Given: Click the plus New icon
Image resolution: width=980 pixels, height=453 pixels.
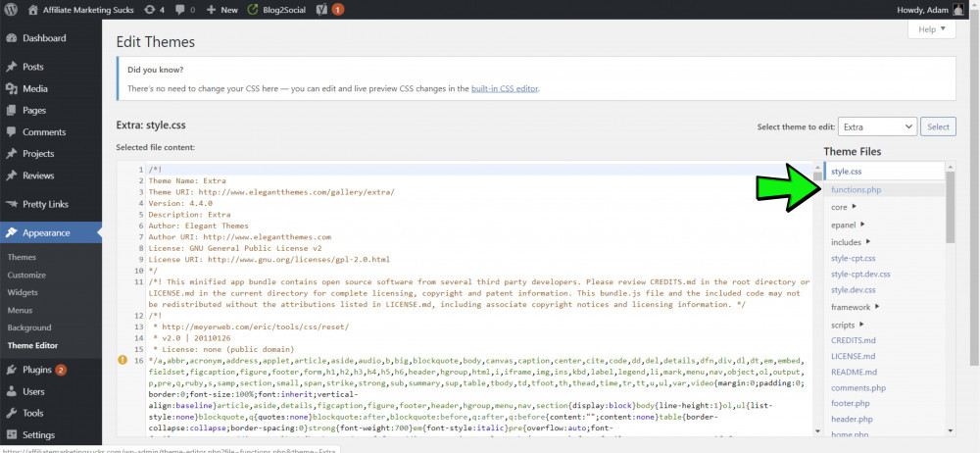Looking at the screenshot, I should (x=211, y=10).
